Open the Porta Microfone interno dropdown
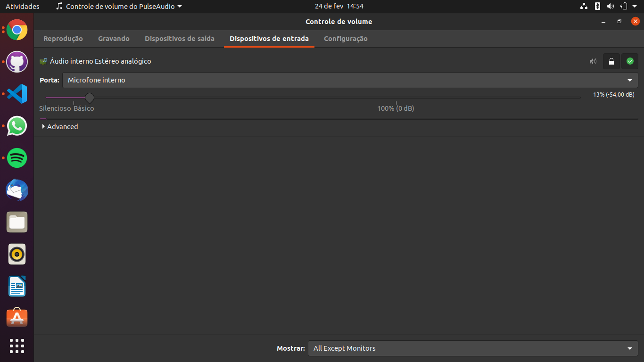The width and height of the screenshot is (644, 362). coord(350,80)
